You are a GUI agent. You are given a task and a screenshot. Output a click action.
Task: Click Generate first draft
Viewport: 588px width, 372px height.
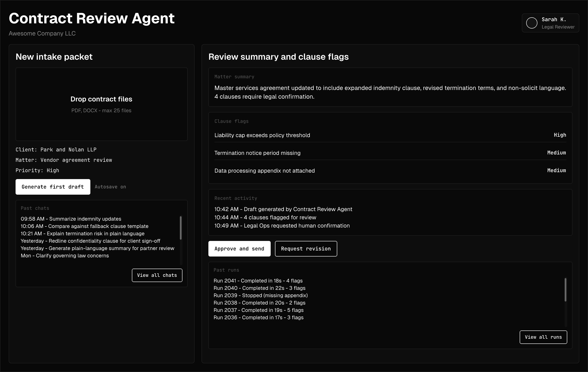point(53,187)
